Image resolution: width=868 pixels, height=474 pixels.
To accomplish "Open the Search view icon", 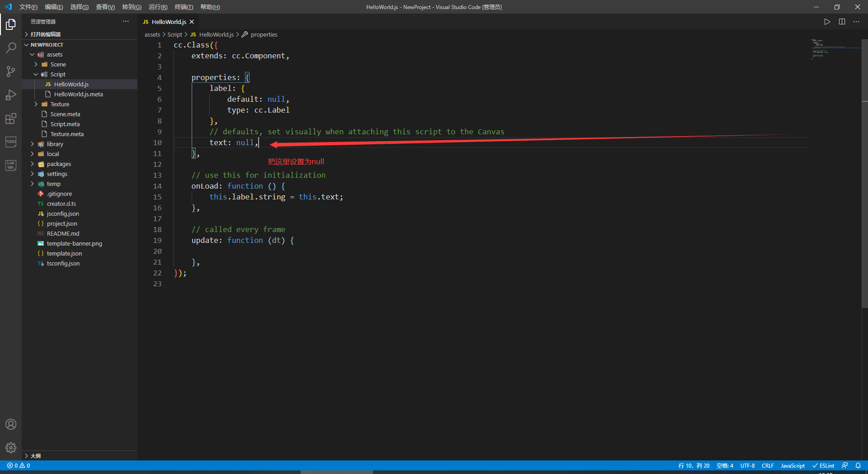I will coord(11,47).
